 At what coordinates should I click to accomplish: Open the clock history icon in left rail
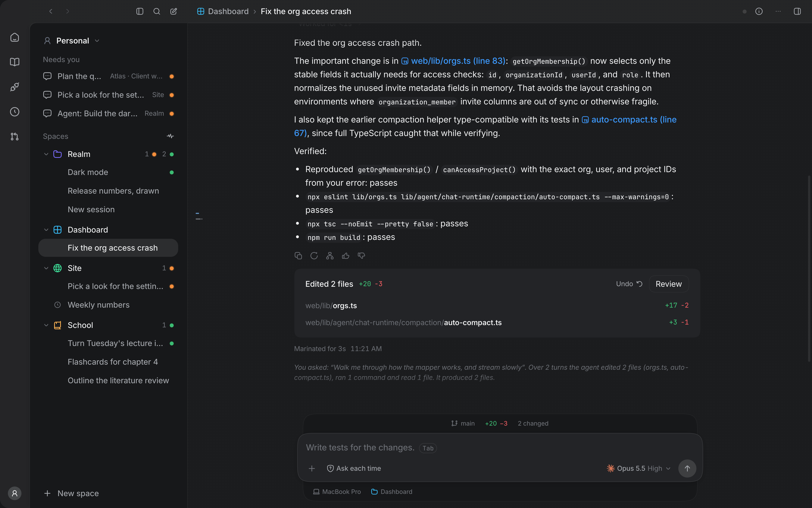click(14, 112)
